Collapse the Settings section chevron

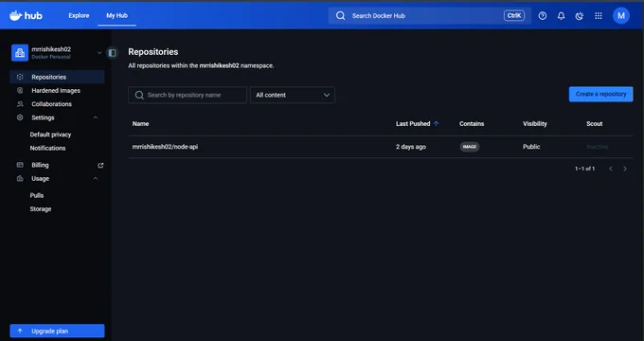[96, 117]
